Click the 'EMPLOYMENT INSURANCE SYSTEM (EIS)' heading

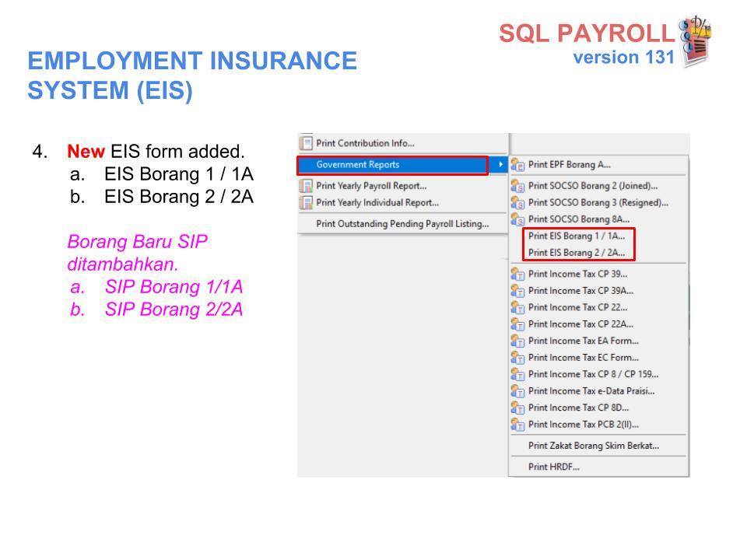tap(192, 75)
